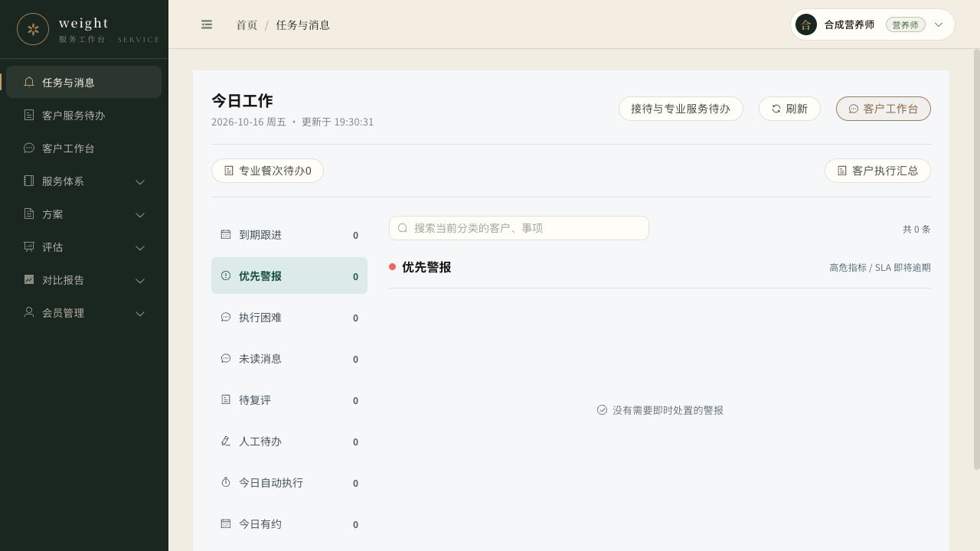Click the chat bubble icon in 客户工作台 button
This screenshot has width=980, height=551.
pyautogui.click(x=854, y=109)
